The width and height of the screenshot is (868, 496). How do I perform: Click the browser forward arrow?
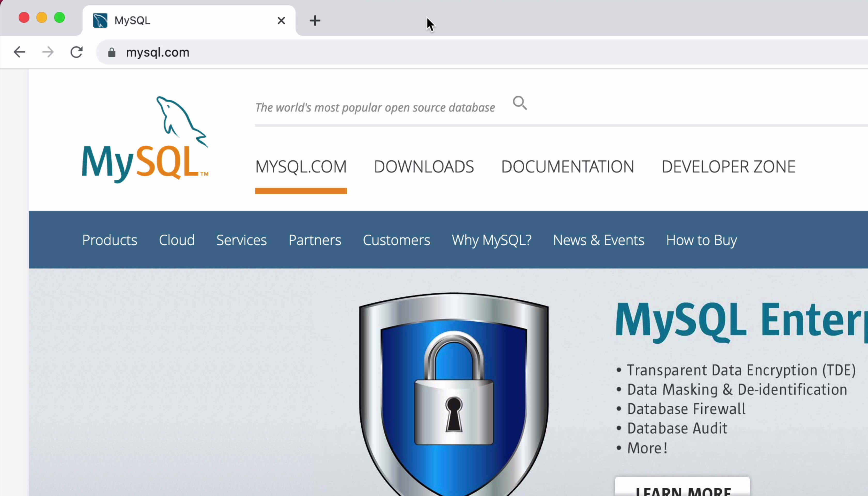(x=48, y=52)
